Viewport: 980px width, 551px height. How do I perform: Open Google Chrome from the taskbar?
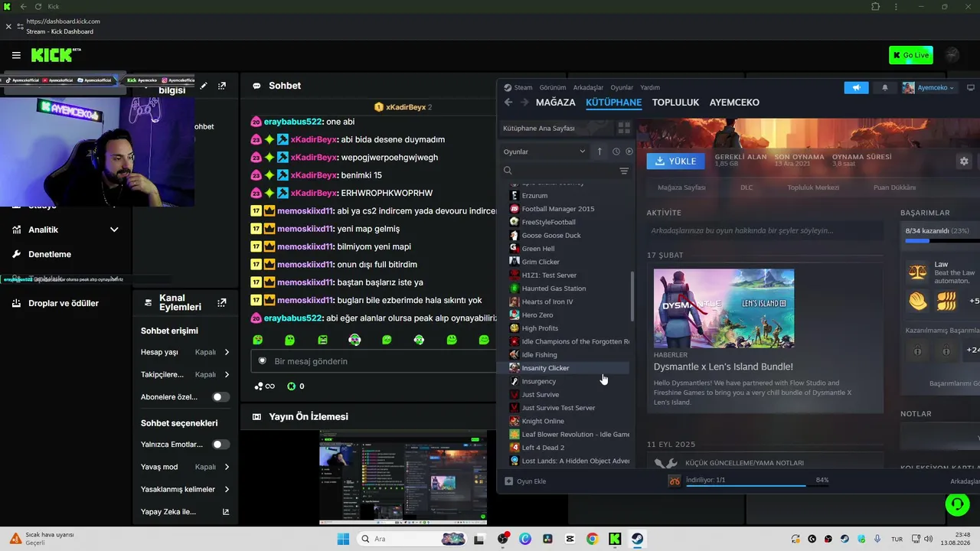coord(593,539)
